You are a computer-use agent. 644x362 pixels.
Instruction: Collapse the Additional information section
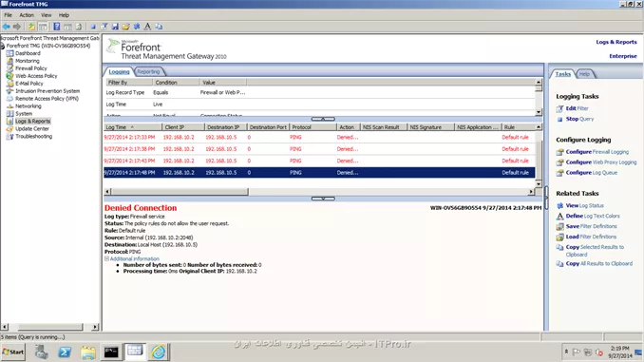[x=106, y=258]
